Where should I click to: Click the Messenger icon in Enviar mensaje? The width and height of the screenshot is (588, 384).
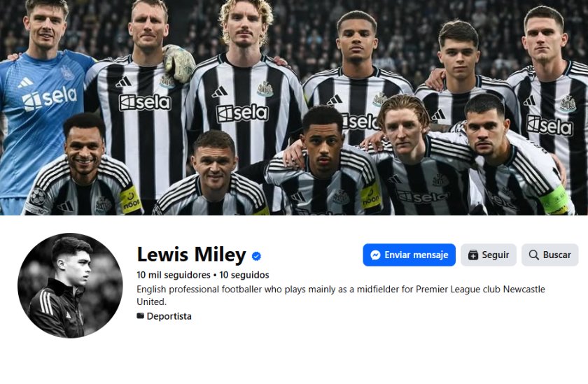click(375, 255)
